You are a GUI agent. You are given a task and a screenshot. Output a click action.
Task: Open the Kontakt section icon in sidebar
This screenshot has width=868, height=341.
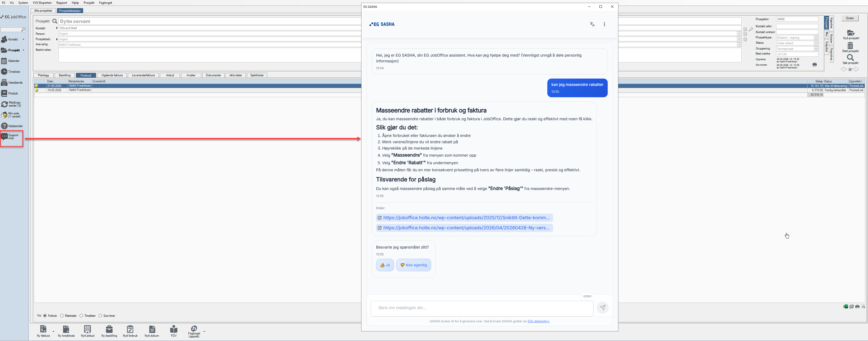coord(4,39)
